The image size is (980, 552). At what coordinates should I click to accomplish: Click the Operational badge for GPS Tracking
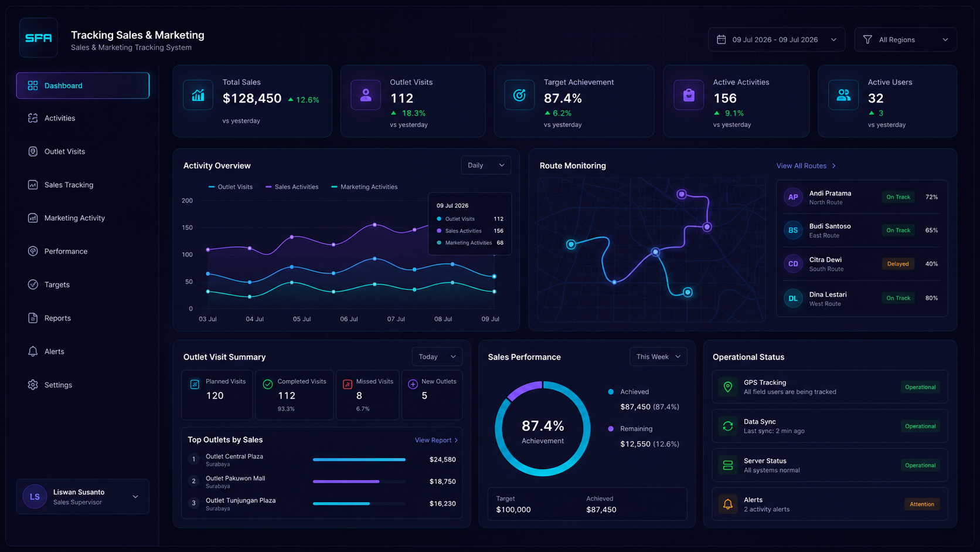[920, 387]
